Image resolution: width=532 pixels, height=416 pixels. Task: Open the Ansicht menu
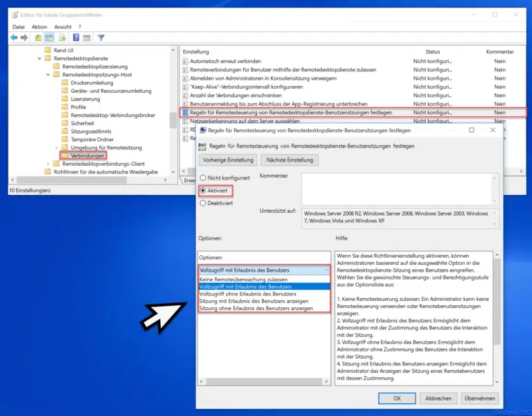pos(63,26)
